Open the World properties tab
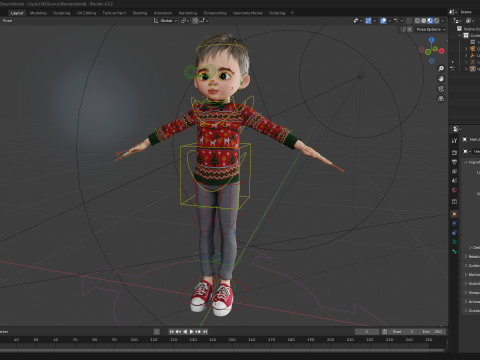 (x=454, y=190)
